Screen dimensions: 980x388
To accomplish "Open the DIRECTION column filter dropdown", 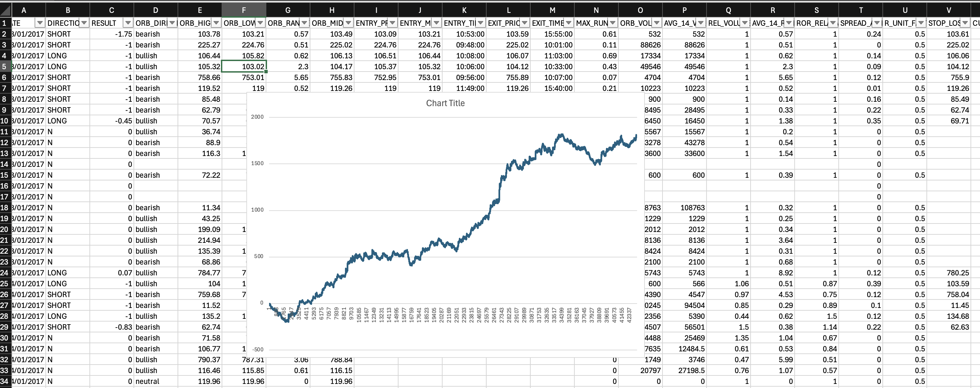I will [84, 23].
